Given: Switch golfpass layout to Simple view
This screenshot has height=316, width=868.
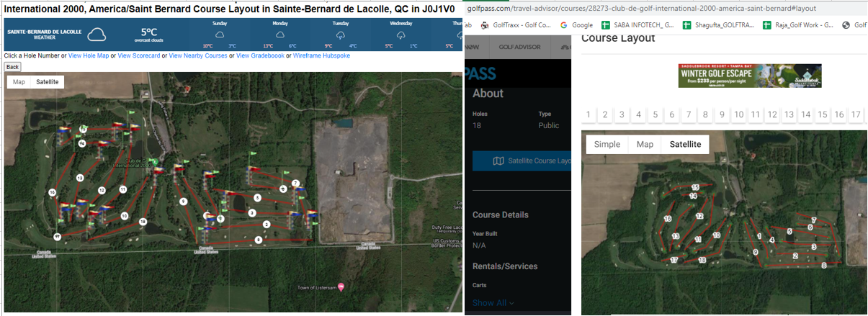Looking at the screenshot, I should 607,144.
